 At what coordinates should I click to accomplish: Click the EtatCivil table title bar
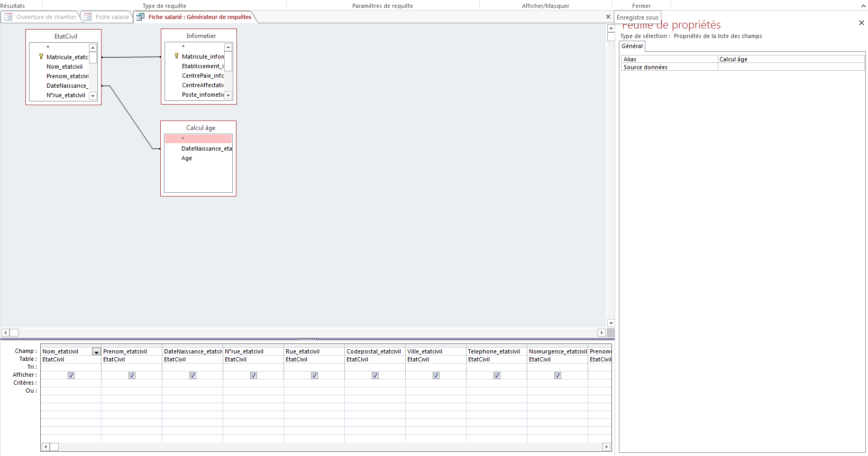pos(63,36)
